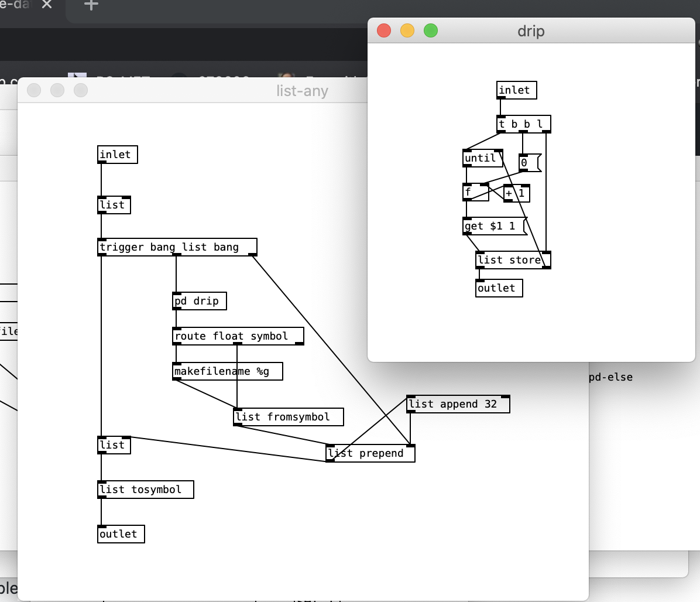
Task: Click the "list append 32" object
Action: [x=458, y=403]
